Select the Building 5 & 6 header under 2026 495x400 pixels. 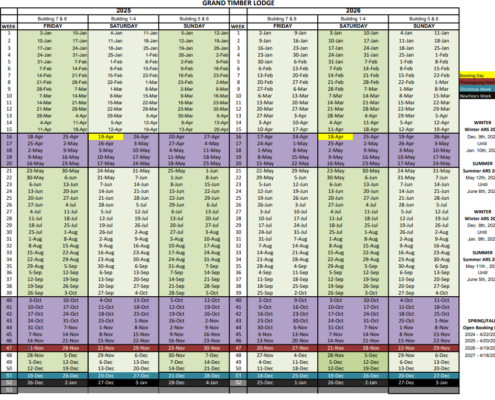click(x=424, y=19)
